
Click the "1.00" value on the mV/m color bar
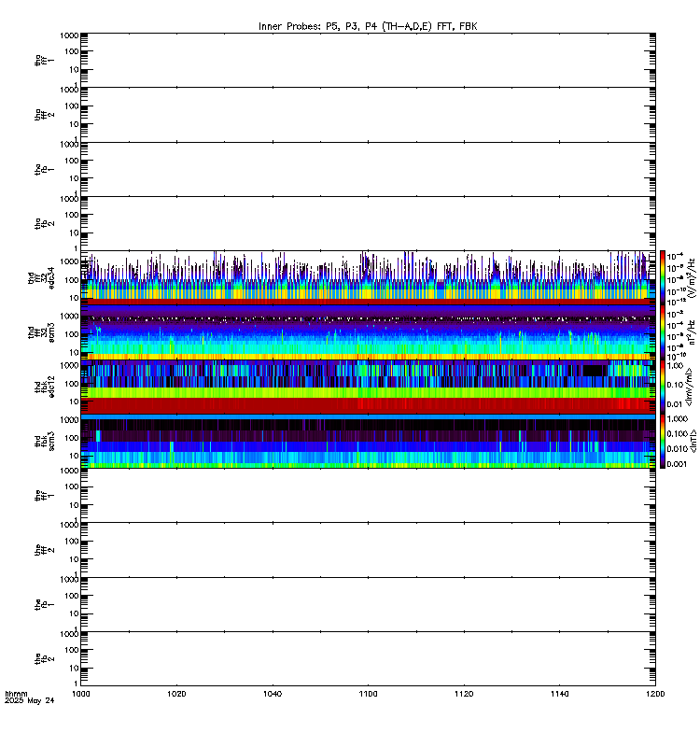(675, 366)
